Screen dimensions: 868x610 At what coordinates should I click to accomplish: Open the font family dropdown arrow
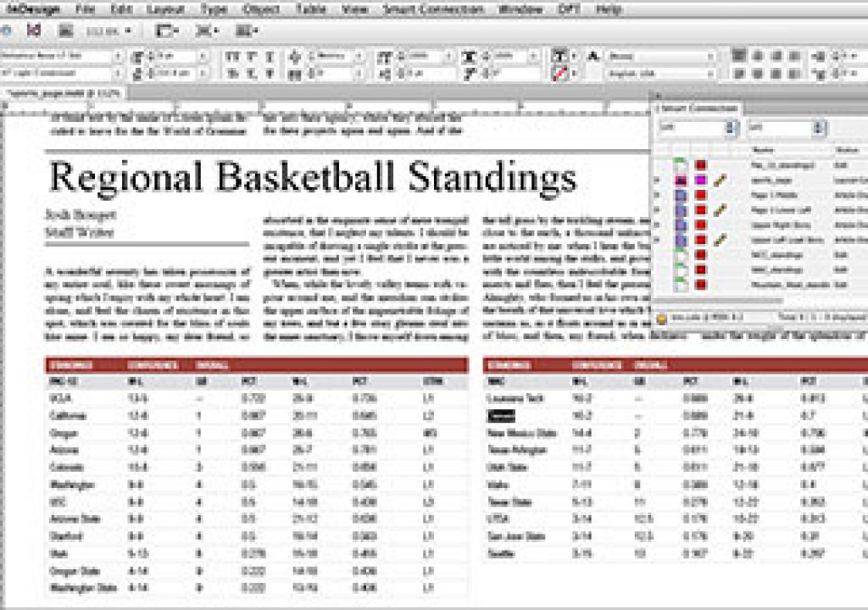tap(117, 57)
